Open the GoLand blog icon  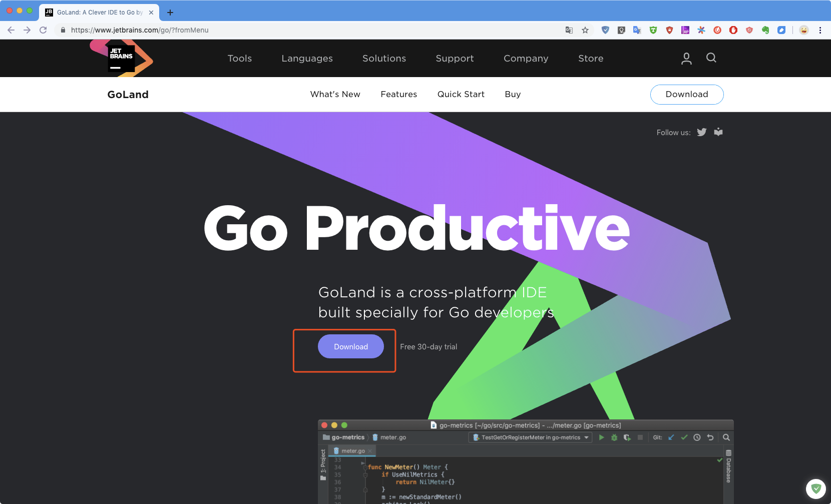(x=718, y=132)
